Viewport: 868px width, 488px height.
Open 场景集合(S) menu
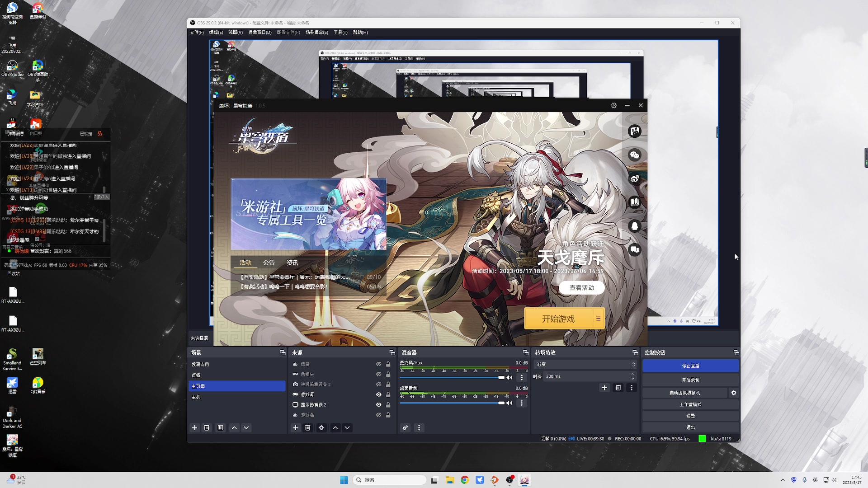point(317,33)
